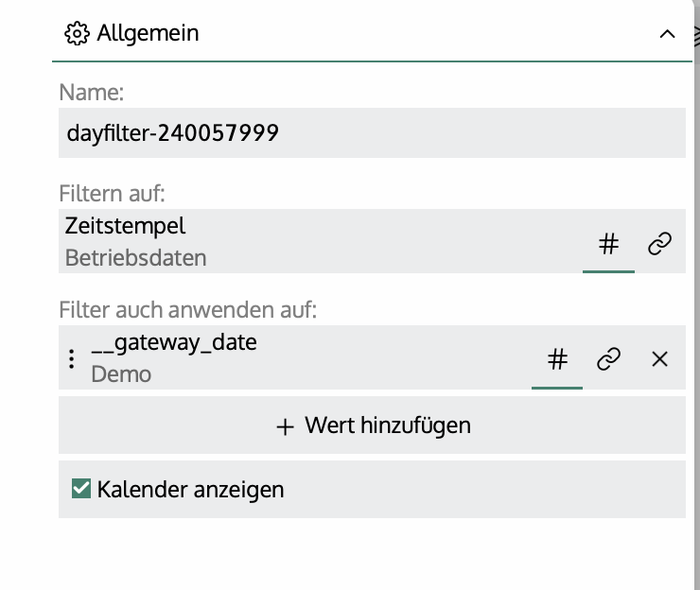This screenshot has height=590, width=700.
Task: Remove __gateway_date with the X icon
Action: [x=660, y=359]
